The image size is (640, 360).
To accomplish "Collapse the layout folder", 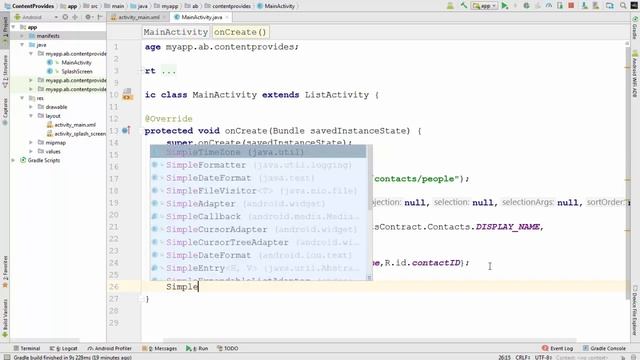I will (x=31, y=116).
